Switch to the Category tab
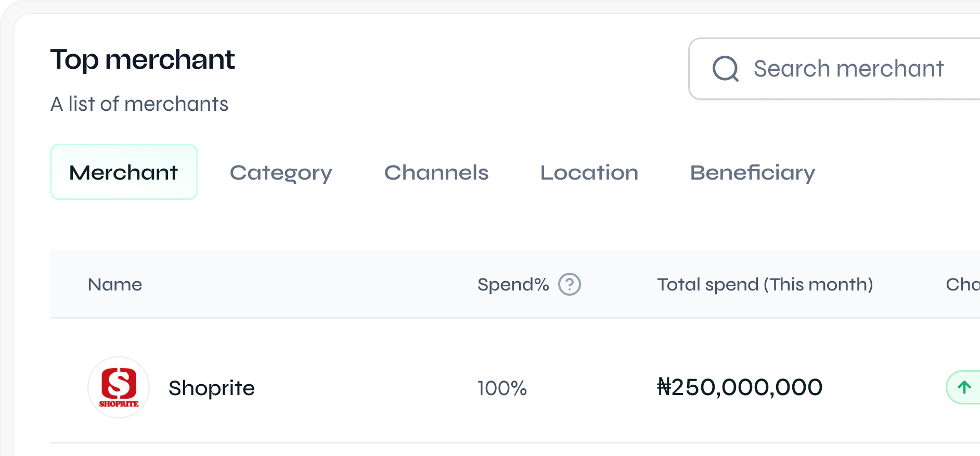The width and height of the screenshot is (980, 456). click(x=281, y=172)
